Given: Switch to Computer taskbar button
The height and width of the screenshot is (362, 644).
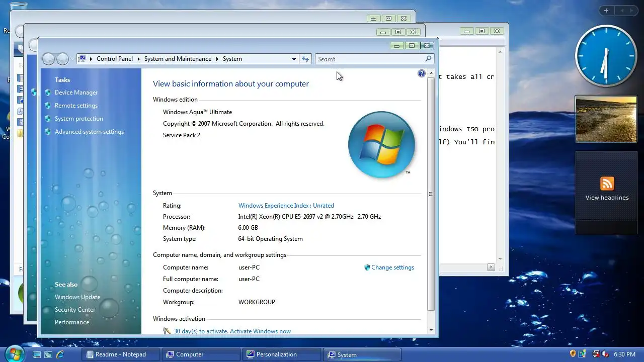Looking at the screenshot, I should (x=201, y=354).
